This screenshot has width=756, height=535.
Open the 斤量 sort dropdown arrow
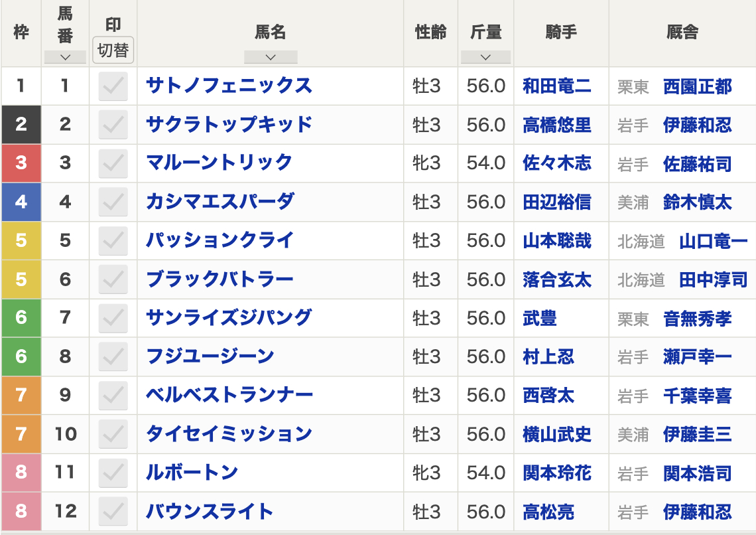(485, 57)
